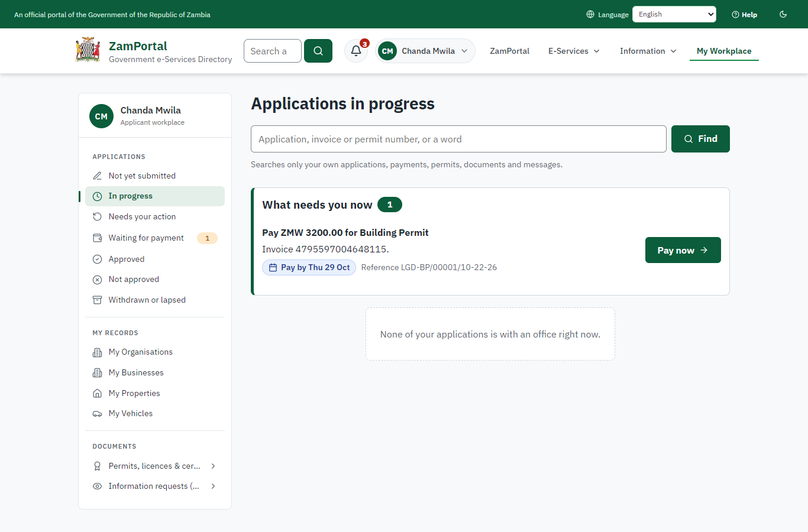Focus the application or invoice search box
The width and height of the screenshot is (808, 532).
[458, 139]
